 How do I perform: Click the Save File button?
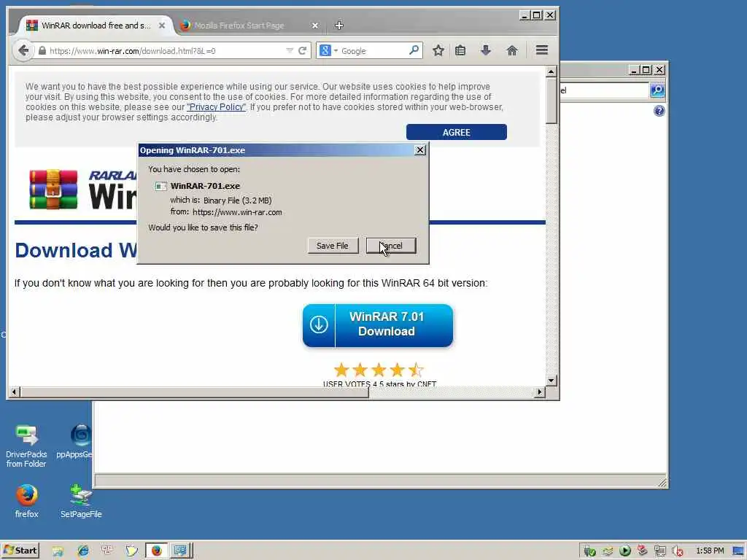click(333, 246)
